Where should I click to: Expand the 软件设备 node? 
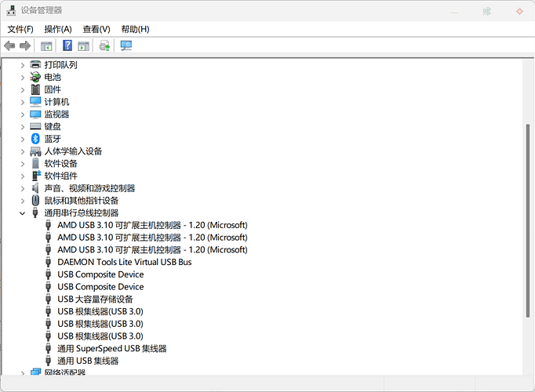point(23,164)
